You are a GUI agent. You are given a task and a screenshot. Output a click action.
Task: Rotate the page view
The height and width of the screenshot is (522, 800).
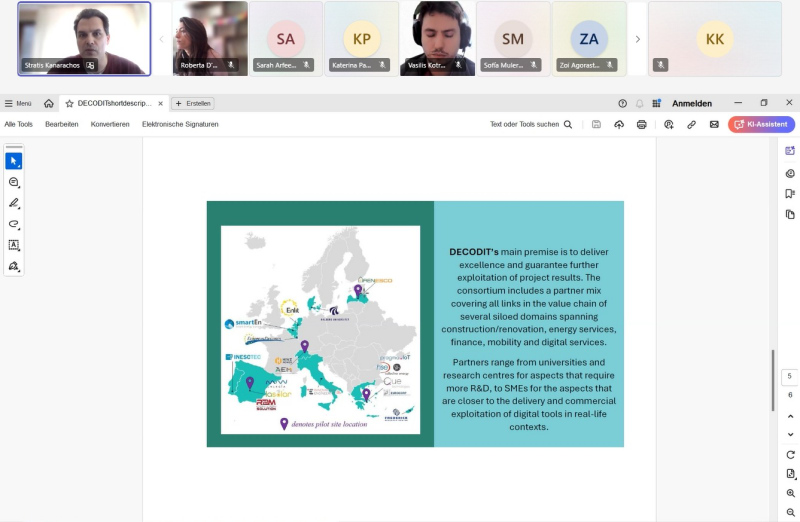click(790, 455)
